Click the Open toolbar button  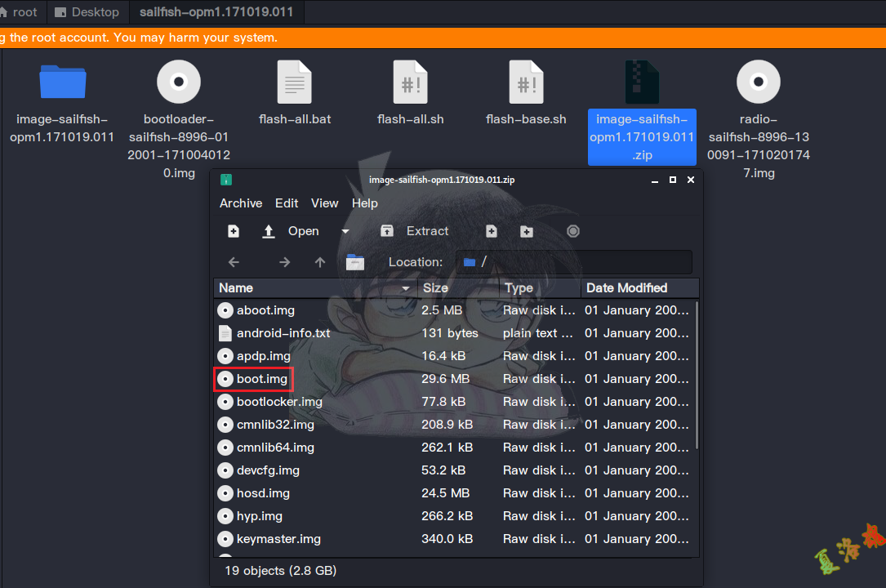pos(291,231)
